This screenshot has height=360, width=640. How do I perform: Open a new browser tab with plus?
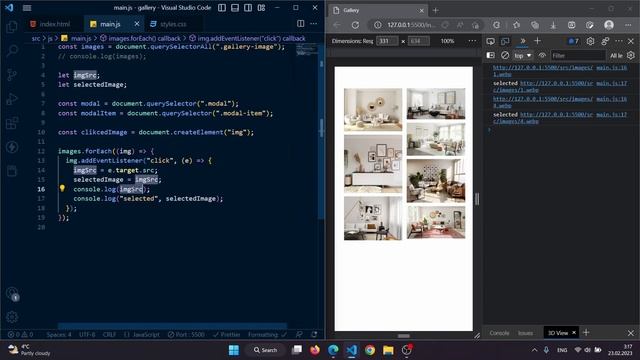(x=436, y=10)
